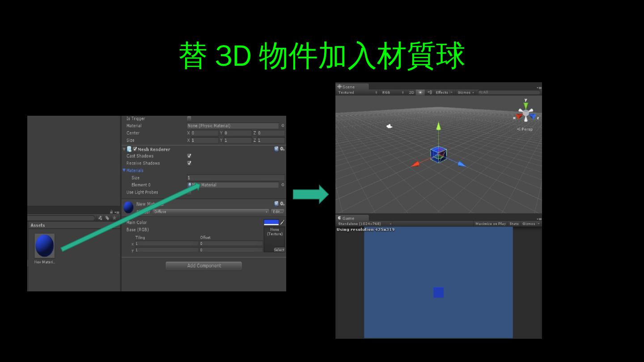
Task: Edit the collider Size Y value field
Action: 238,140
